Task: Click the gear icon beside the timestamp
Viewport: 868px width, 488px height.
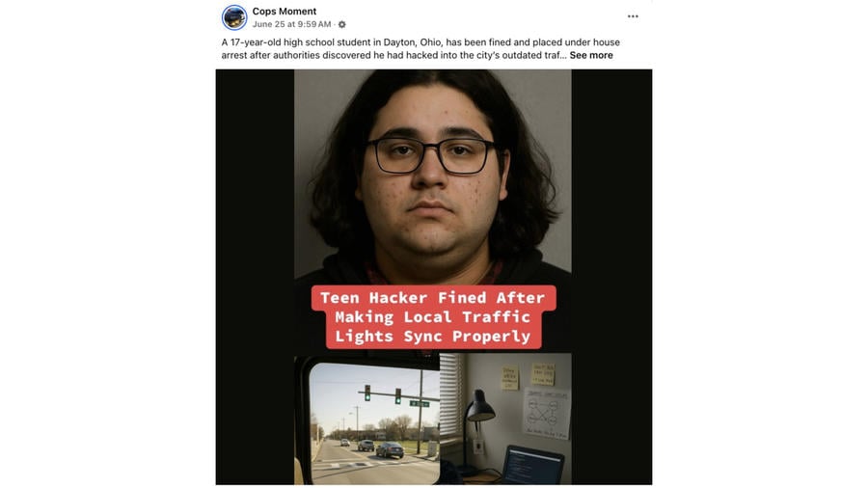Action: [x=342, y=24]
